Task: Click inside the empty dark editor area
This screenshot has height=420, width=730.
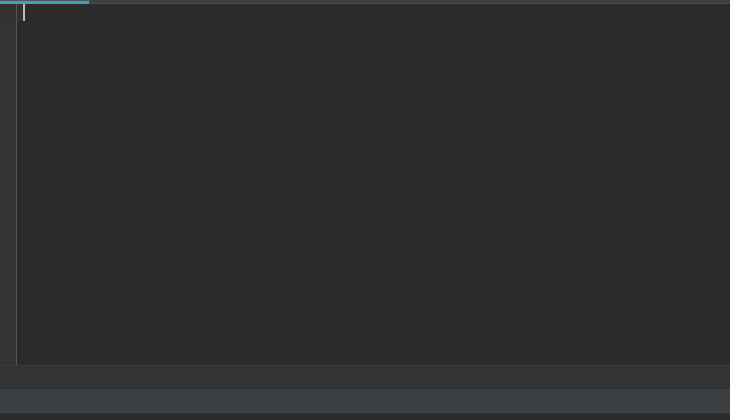Action: pyautogui.click(x=373, y=184)
